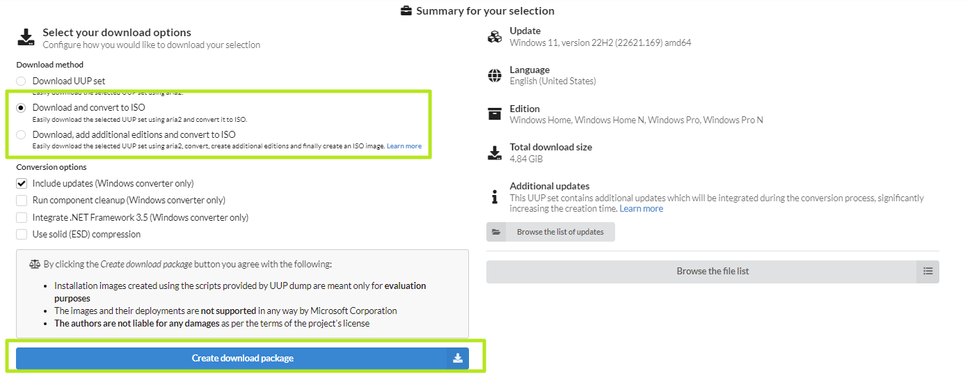Enable Run component cleanup checkbox
The image size is (970, 376).
pos(22,200)
